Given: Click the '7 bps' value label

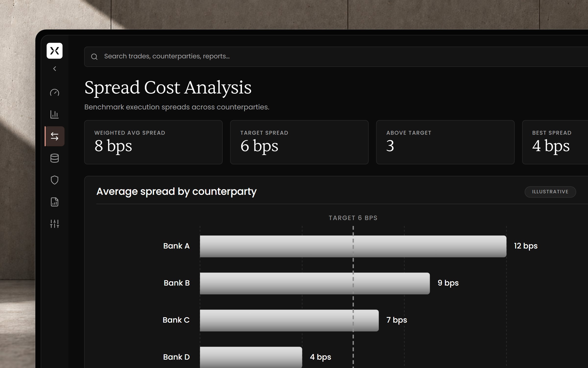Looking at the screenshot, I should tap(397, 320).
